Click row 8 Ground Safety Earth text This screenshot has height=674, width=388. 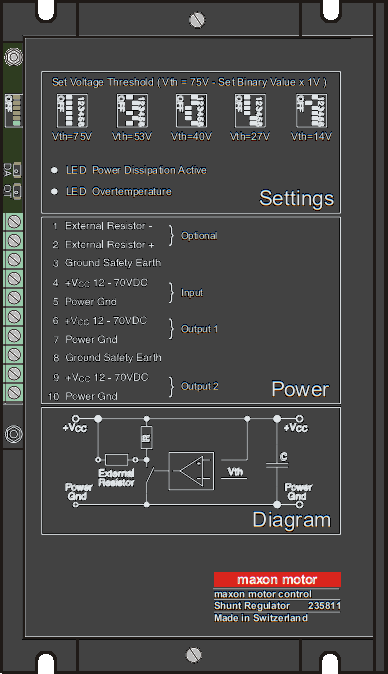pos(113,358)
